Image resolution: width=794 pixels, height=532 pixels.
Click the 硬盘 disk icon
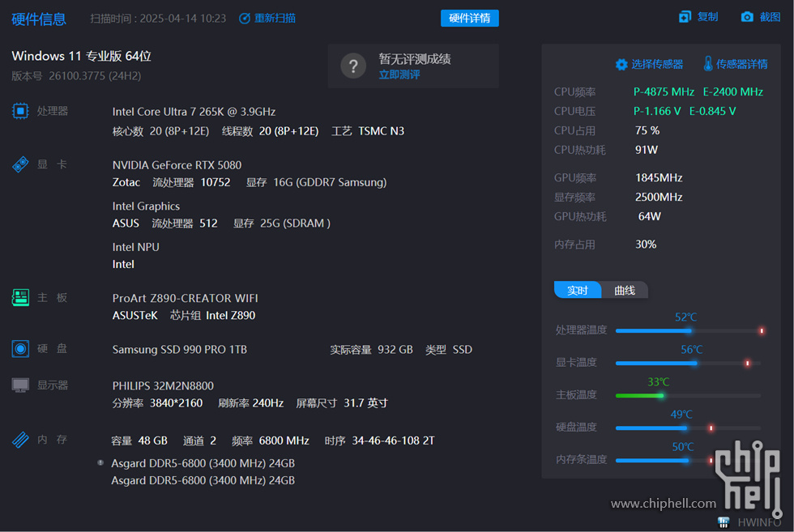click(20, 349)
